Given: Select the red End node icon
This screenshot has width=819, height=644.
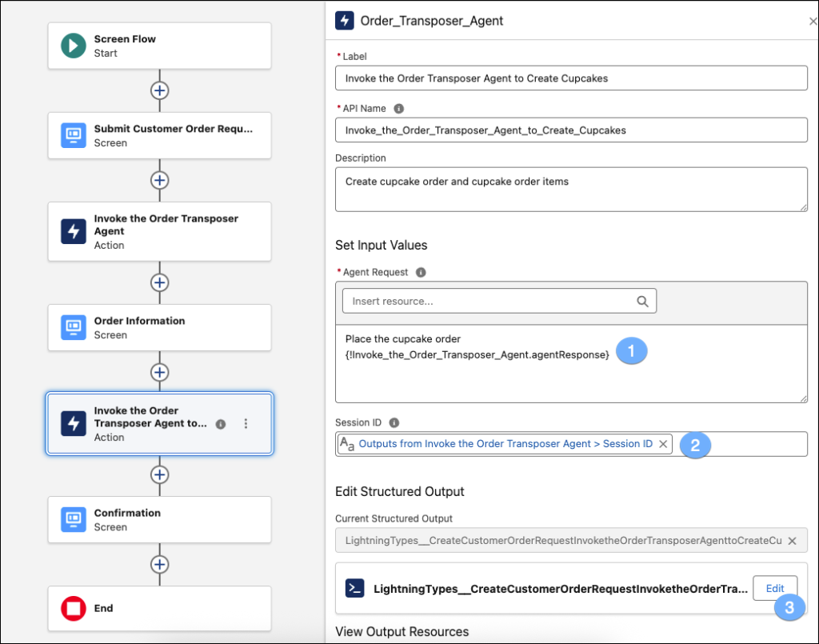Looking at the screenshot, I should point(74,609).
